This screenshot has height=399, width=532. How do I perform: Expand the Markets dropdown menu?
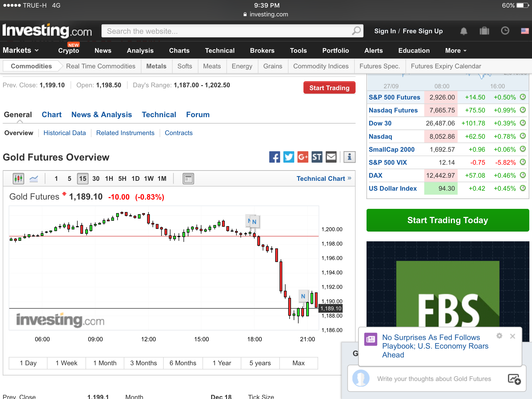tap(21, 50)
